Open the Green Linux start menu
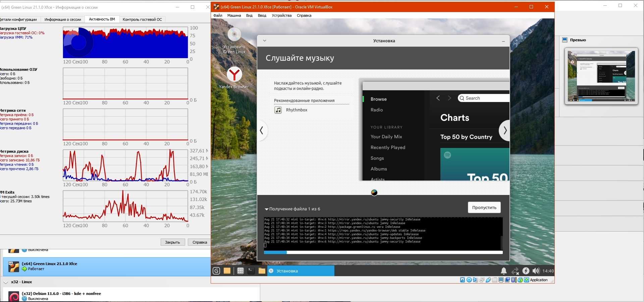 coord(216,271)
